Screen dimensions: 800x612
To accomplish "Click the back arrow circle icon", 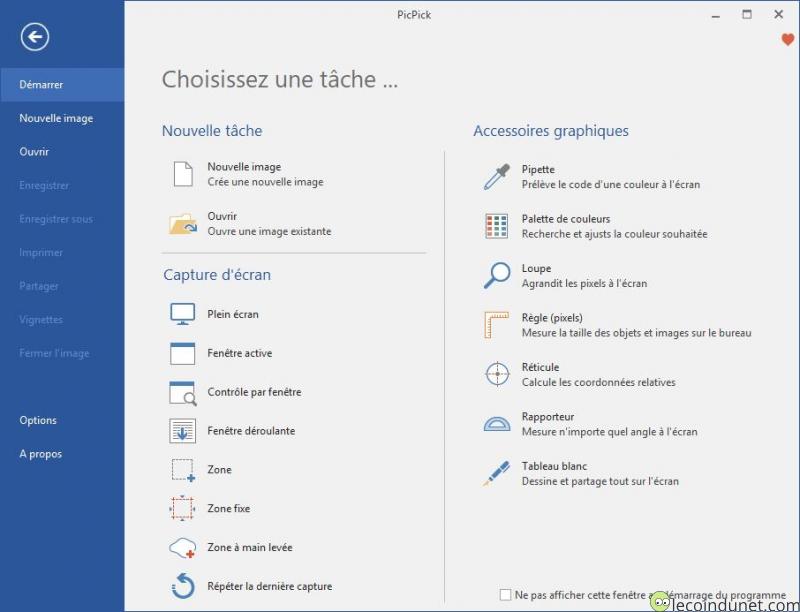I will coord(35,37).
